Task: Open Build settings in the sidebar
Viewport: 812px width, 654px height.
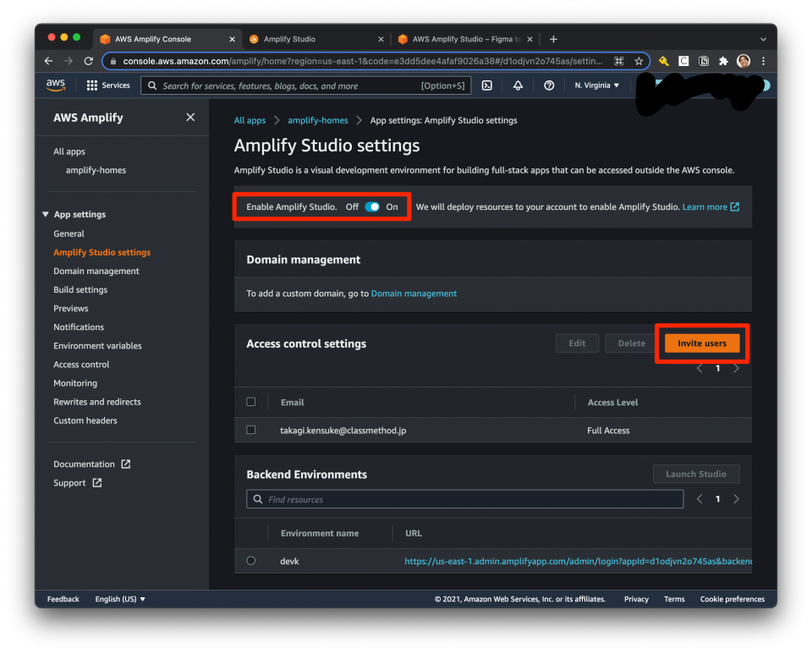Action: [80, 289]
